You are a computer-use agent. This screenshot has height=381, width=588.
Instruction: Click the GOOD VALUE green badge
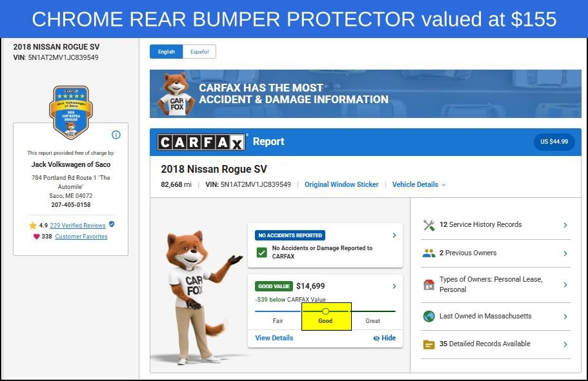point(274,286)
